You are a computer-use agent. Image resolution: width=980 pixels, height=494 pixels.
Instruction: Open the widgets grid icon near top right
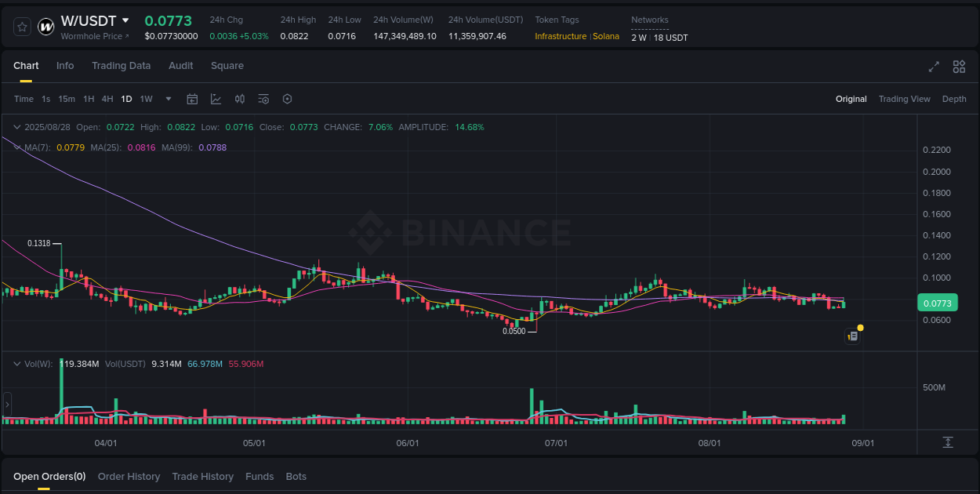[958, 67]
